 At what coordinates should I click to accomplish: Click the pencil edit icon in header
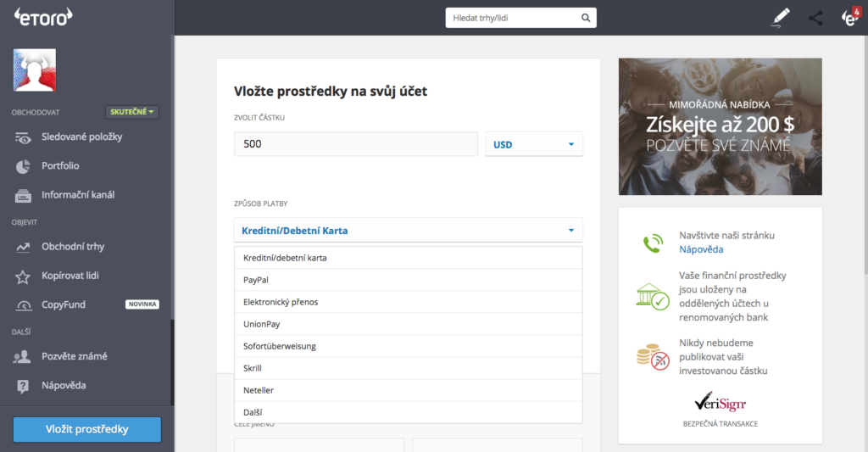point(781,17)
